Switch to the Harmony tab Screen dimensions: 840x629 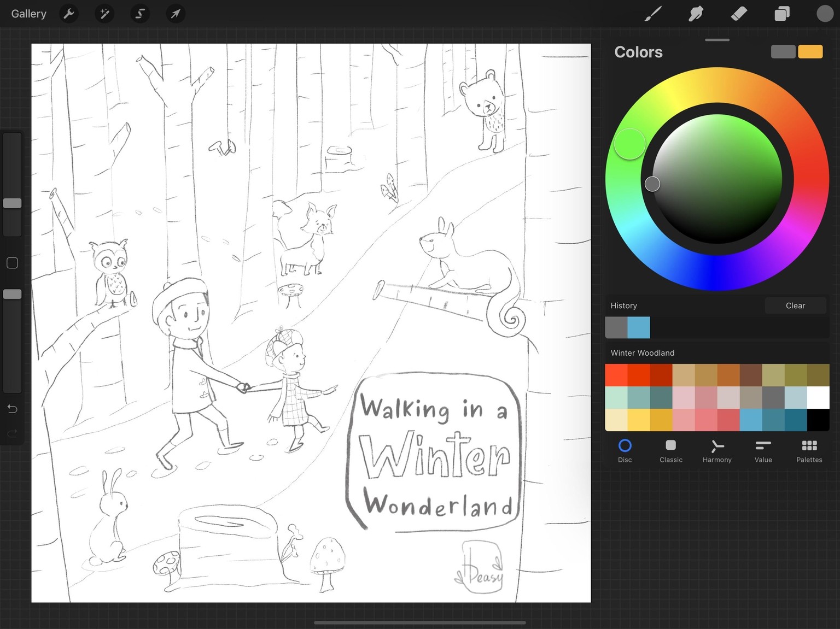717,451
